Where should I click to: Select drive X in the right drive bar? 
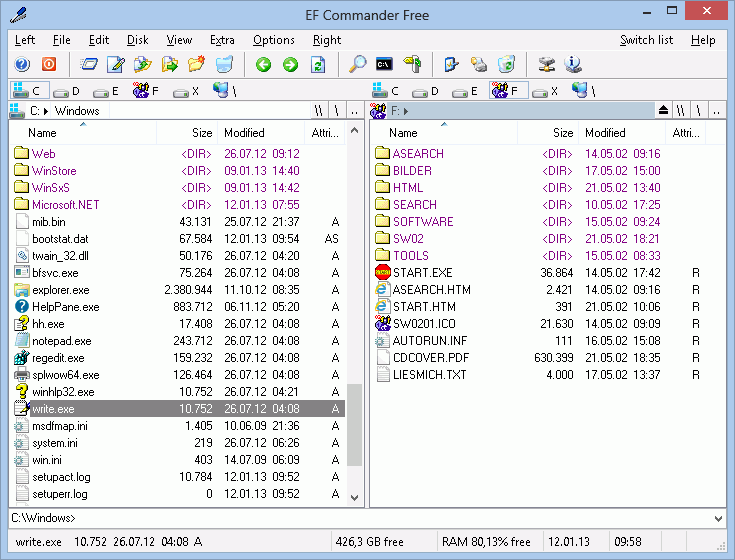pos(545,91)
